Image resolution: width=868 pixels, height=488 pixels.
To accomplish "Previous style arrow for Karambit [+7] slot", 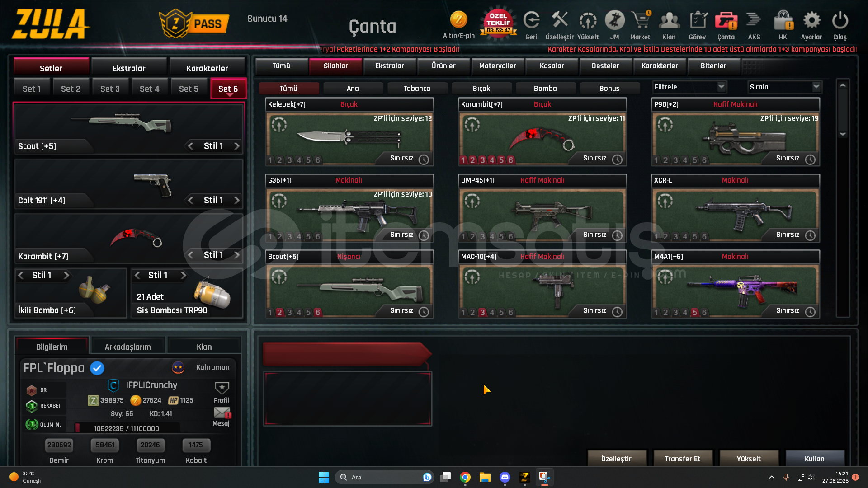I will coord(191,255).
